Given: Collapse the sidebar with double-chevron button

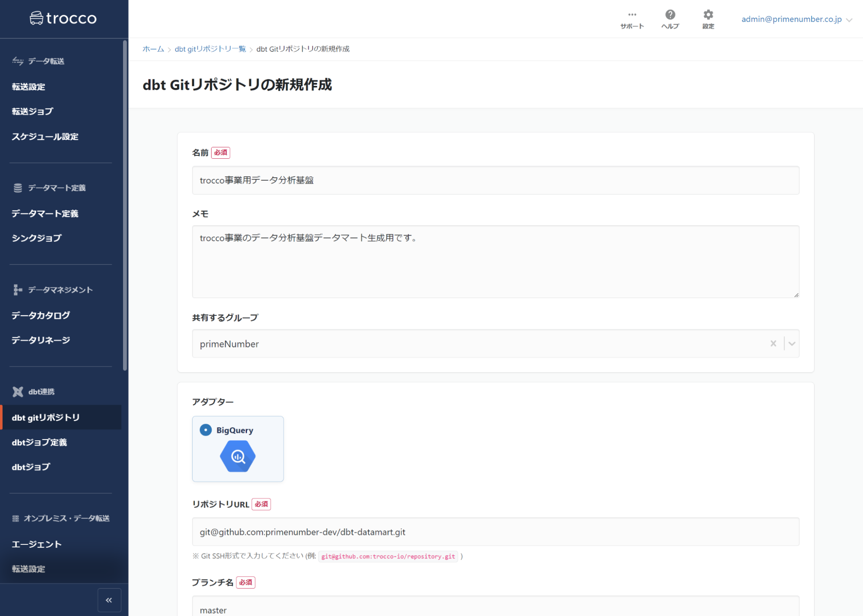Looking at the screenshot, I should pos(109,600).
